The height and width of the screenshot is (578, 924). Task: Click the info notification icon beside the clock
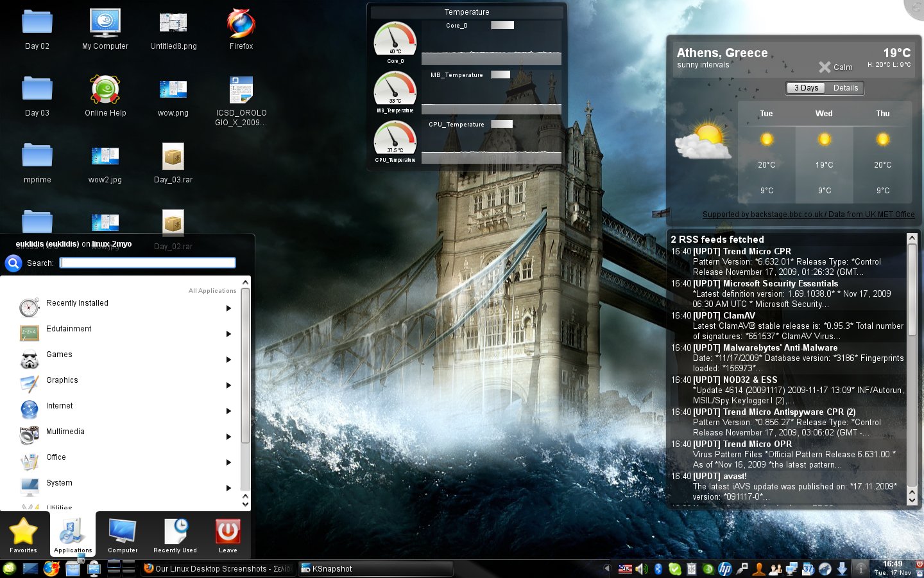tap(860, 568)
